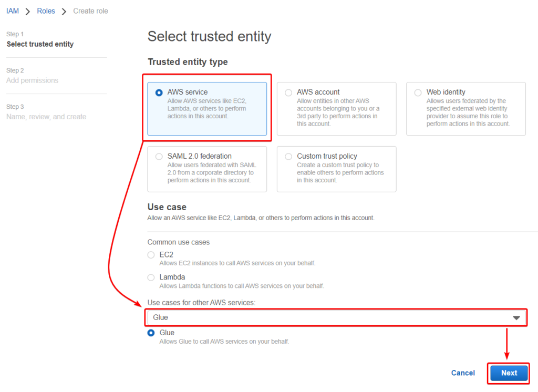Click Step 1 Select trusted entity
Screen dimensions: 538x392
(40, 44)
